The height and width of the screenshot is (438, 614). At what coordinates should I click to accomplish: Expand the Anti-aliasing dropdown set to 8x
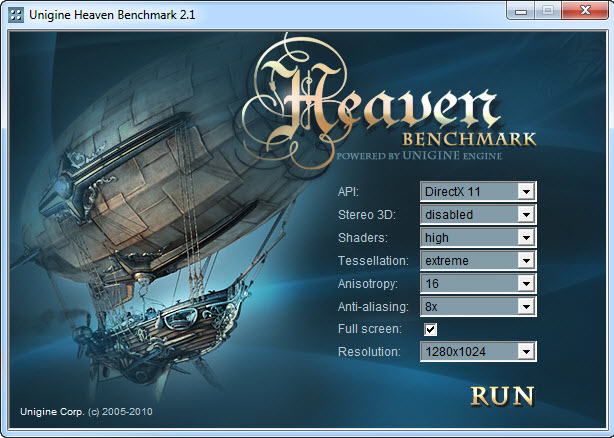tap(478, 306)
